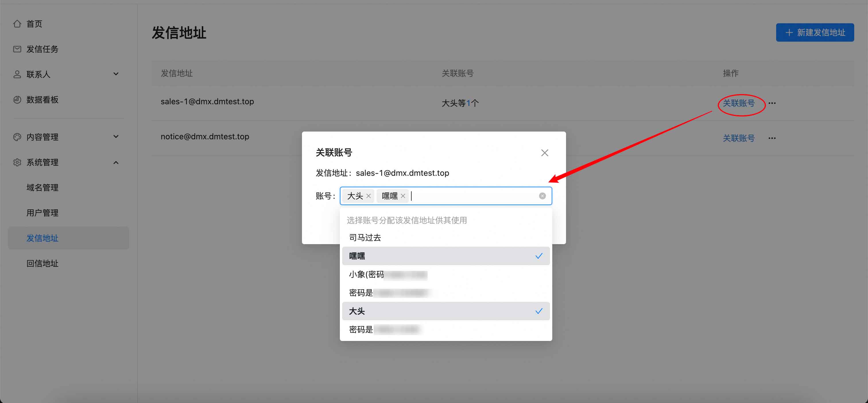Click the pie chart icon for 数据看板
Image resolution: width=868 pixels, height=403 pixels.
(x=17, y=100)
